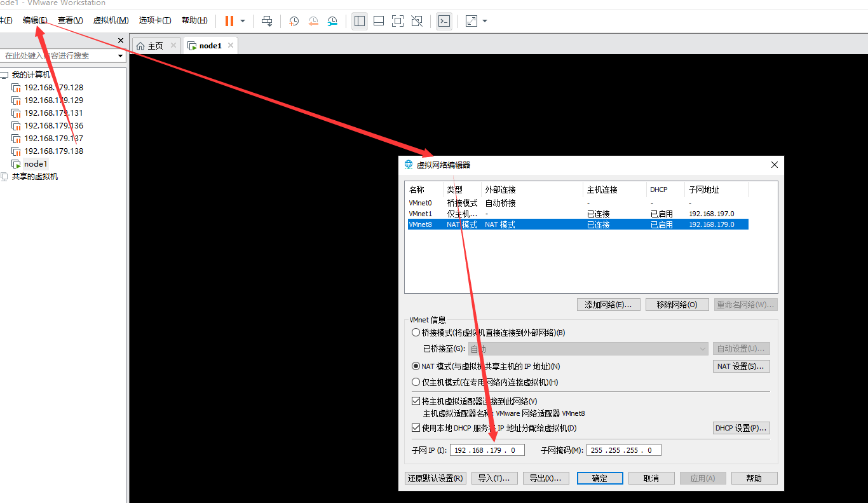Click the stretch guest display icon

click(x=471, y=21)
